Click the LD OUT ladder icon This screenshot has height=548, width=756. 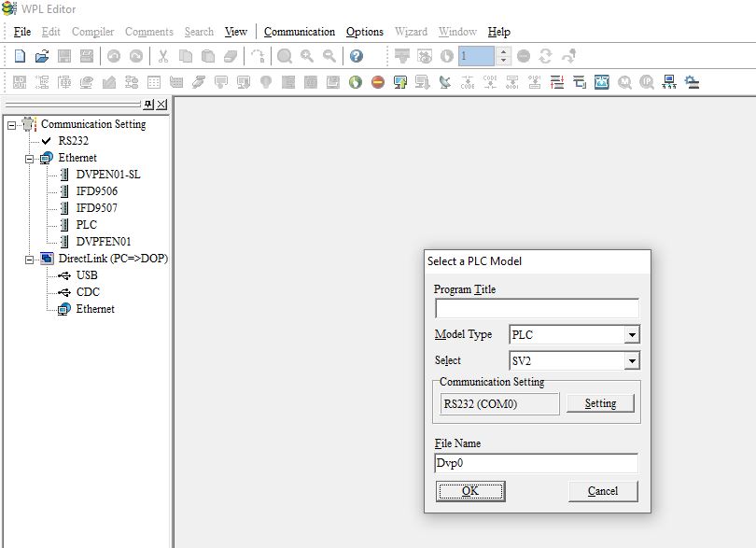pos(20,82)
